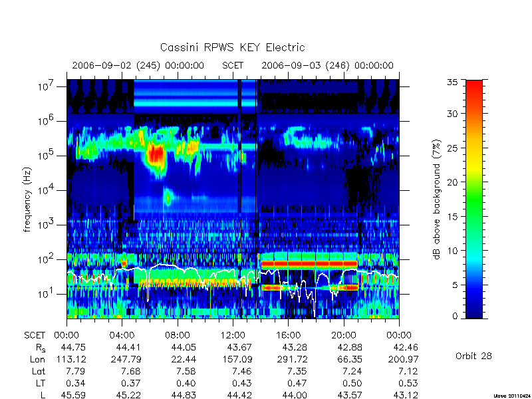The height and width of the screenshot is (399, 532).
Task: Click the 10^5 frequency axis tick label
Action: (x=45, y=156)
